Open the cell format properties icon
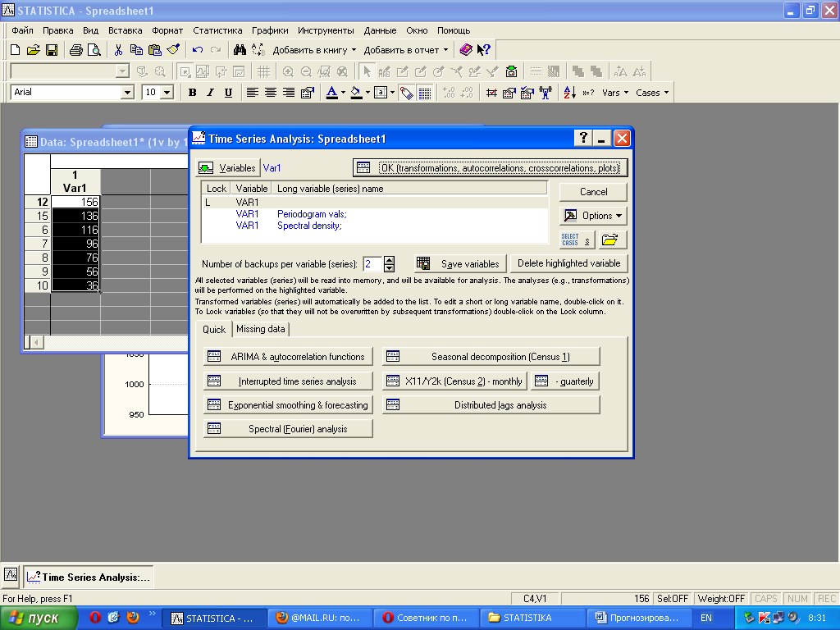This screenshot has height=630, width=840. point(308,93)
